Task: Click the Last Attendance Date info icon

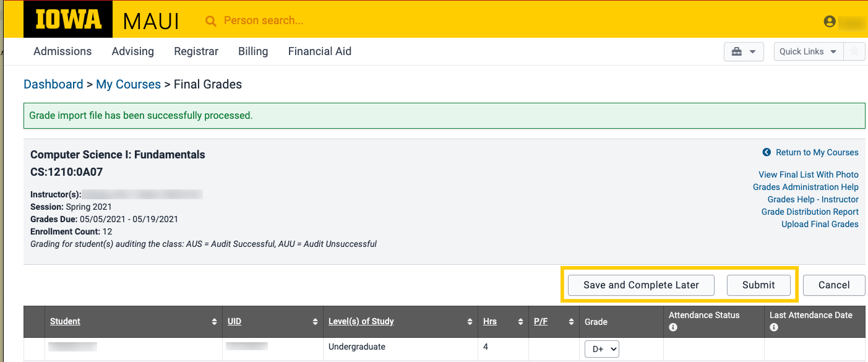Action: click(774, 327)
